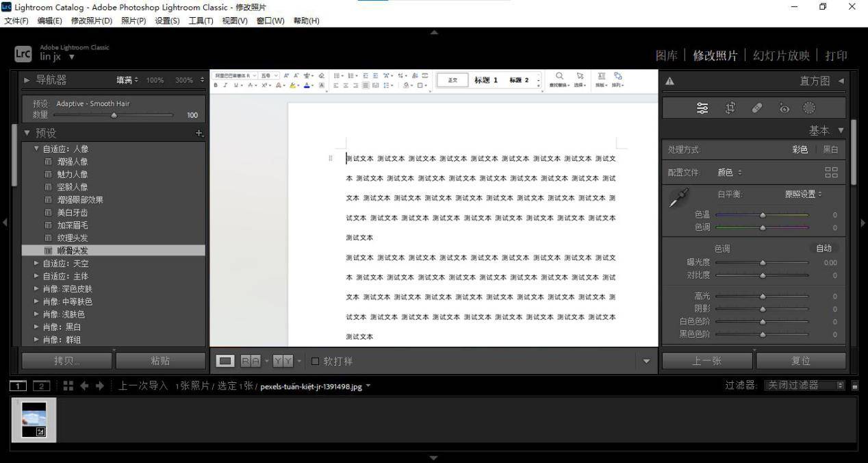The image size is (868, 463).
Task: Switch to reference view RA icon
Action: click(x=250, y=361)
